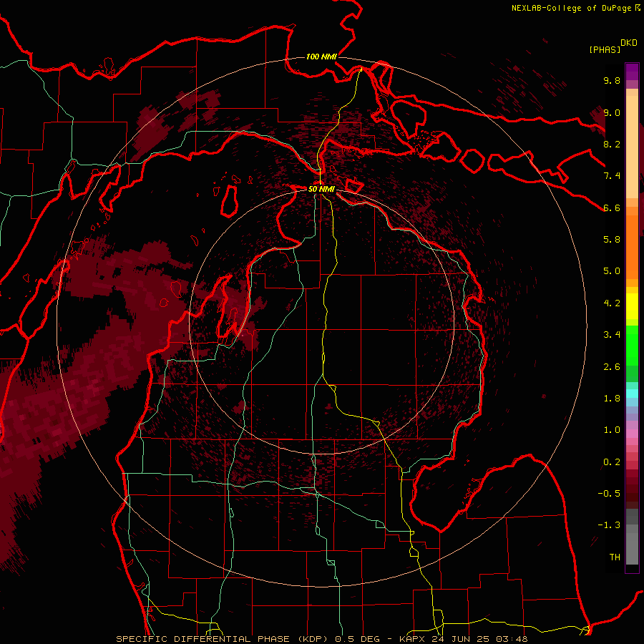Viewport: 644px width, 644px height.
Task: Click the 6.6 scale value
Action: 612,208
